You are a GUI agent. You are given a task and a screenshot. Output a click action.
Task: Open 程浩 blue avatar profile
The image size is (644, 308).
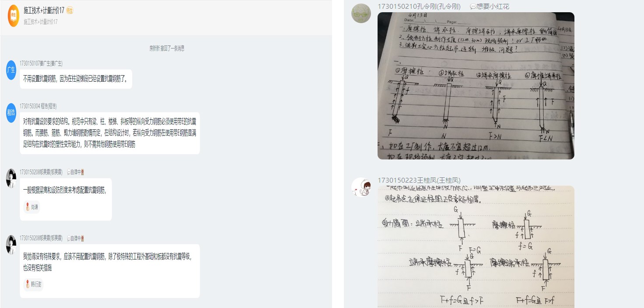click(11, 113)
